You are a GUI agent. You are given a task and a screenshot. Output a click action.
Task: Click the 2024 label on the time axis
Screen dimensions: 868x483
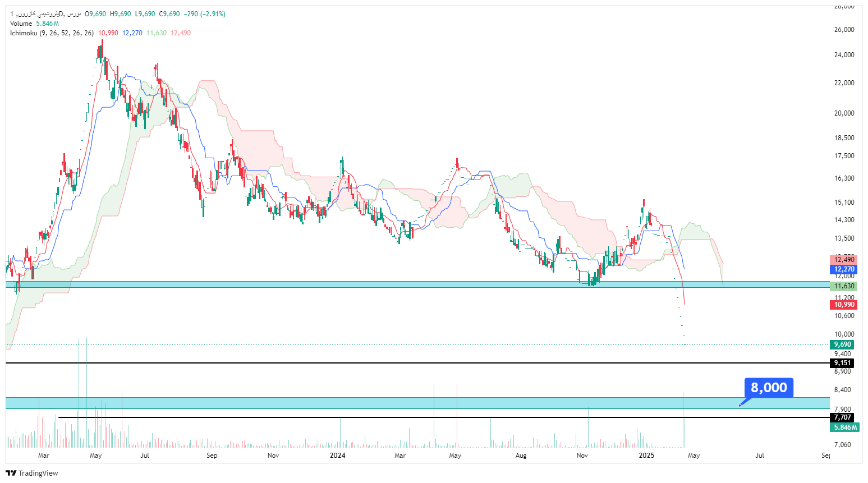[337, 456]
